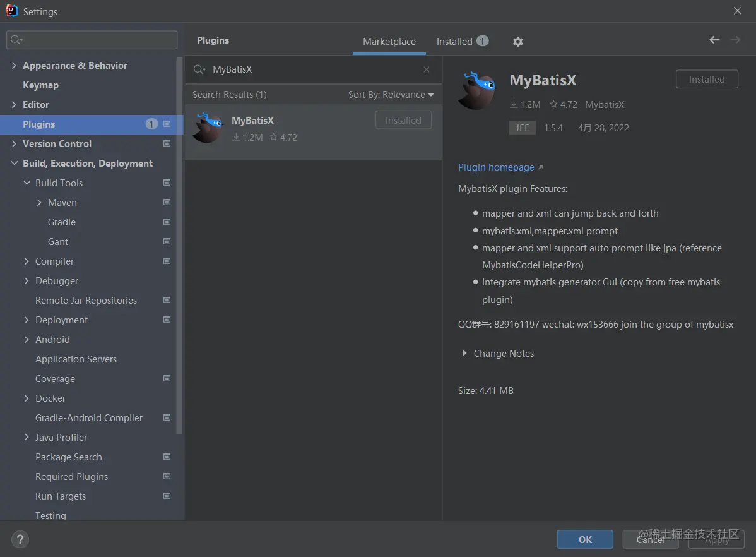Click the project-level icon beside Version Control
Screen dimensions: 756x557
click(x=167, y=143)
